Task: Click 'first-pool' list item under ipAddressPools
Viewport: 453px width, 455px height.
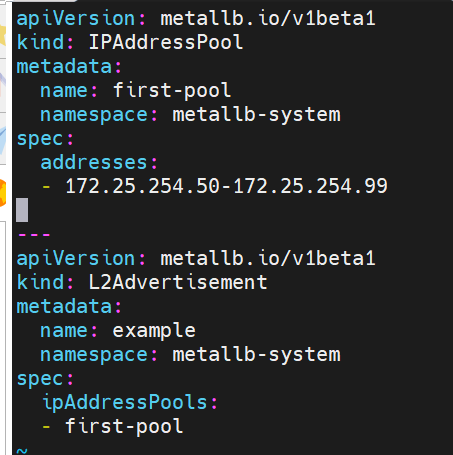Action: pos(124,427)
